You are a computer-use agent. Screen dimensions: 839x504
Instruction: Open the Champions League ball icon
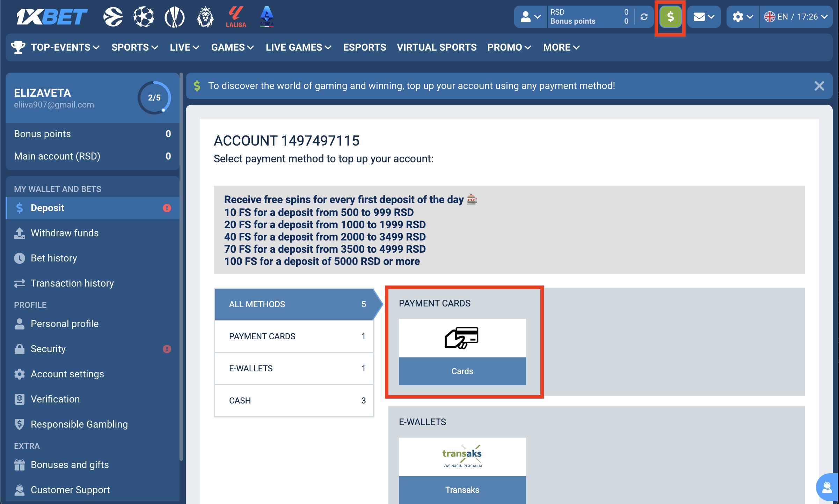[x=144, y=17]
